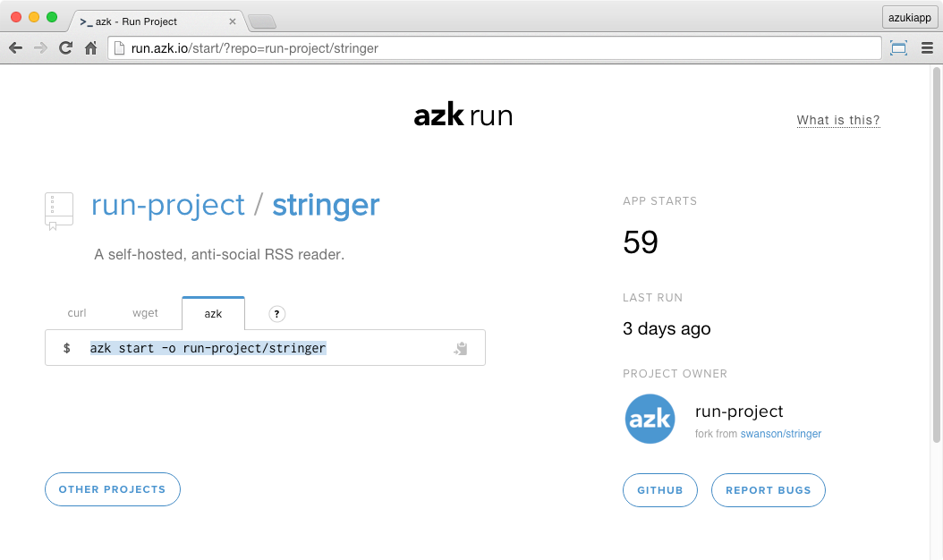The width and height of the screenshot is (943, 560).
Task: Open the GitHub button
Action: 660,490
